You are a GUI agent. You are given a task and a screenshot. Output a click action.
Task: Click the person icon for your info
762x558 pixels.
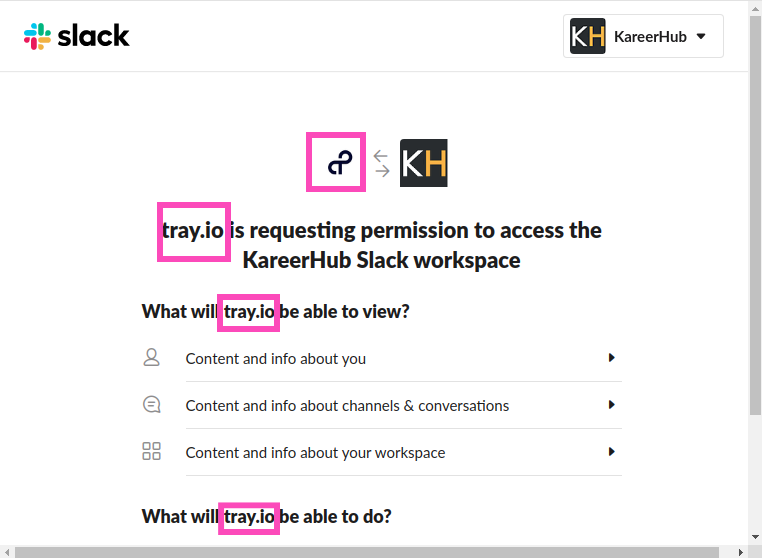coord(151,358)
